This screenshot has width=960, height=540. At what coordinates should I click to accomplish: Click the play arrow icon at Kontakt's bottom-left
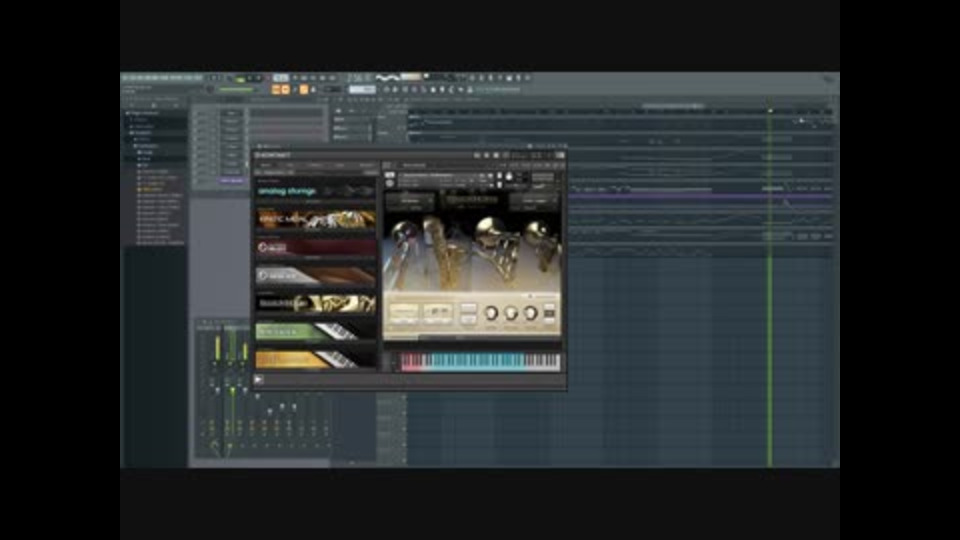(259, 380)
